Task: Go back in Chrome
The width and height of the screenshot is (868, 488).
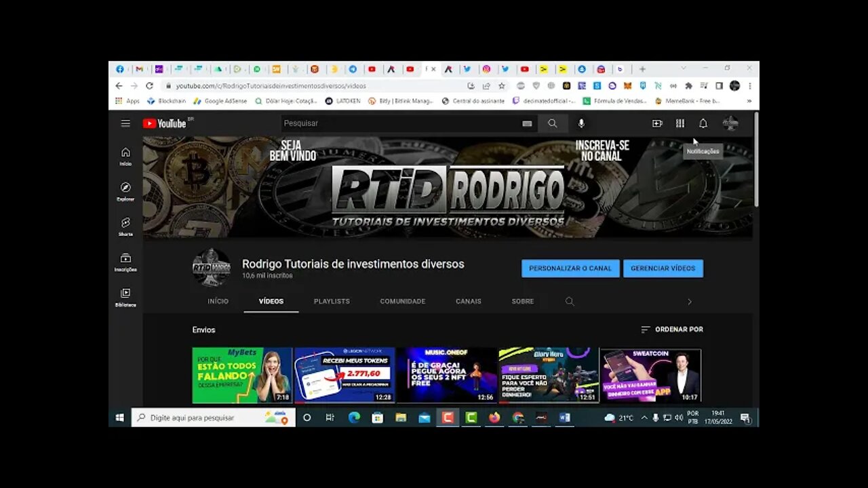Action: click(119, 86)
